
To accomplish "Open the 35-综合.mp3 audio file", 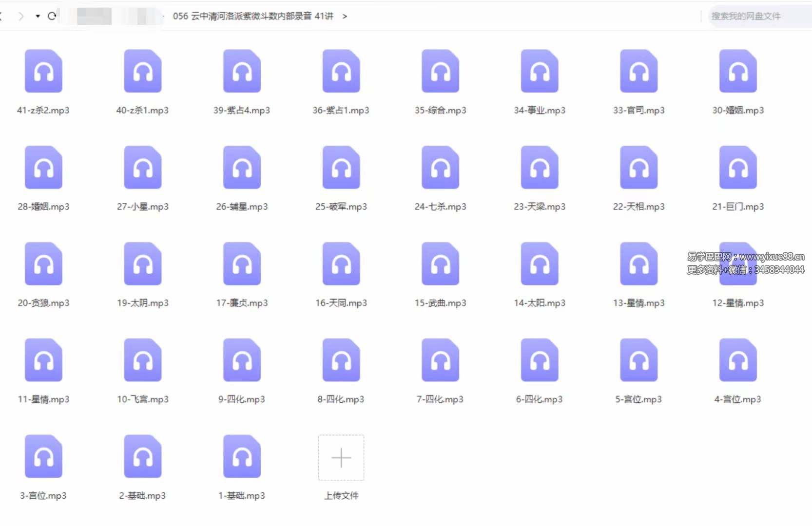I will (x=440, y=72).
